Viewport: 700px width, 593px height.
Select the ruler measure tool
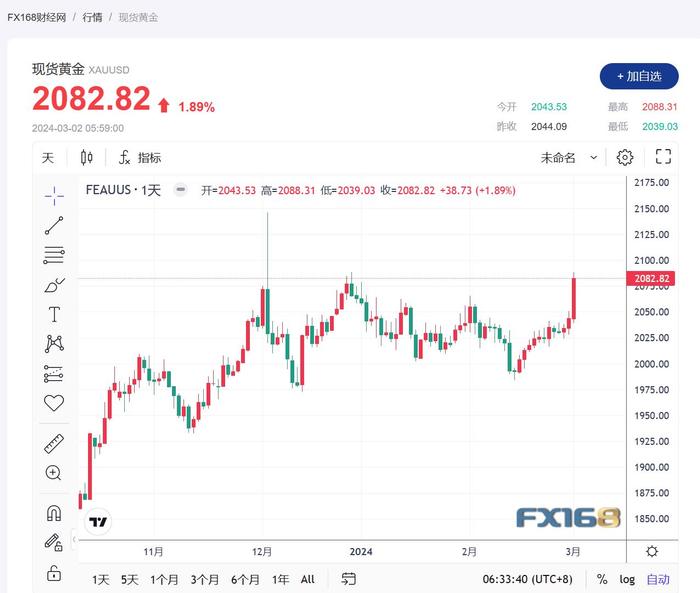54,444
